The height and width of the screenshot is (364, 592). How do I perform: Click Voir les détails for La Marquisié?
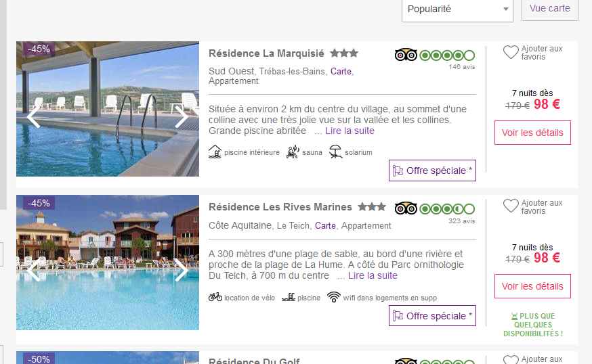tap(532, 133)
